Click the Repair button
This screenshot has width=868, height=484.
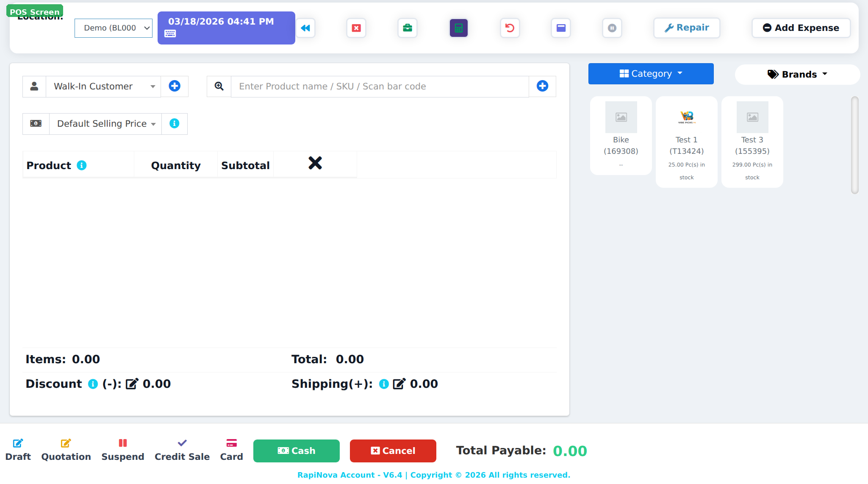687,28
